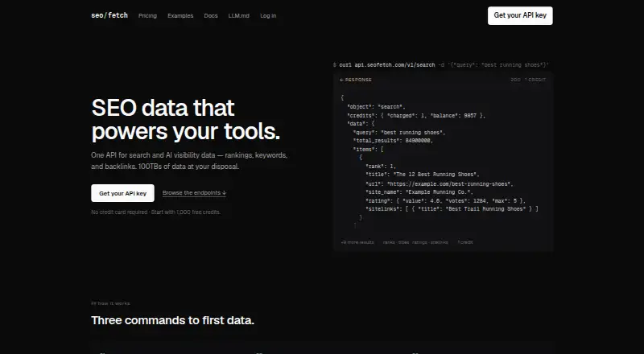
Task: Open LLM.md from the navigation
Action: point(238,15)
